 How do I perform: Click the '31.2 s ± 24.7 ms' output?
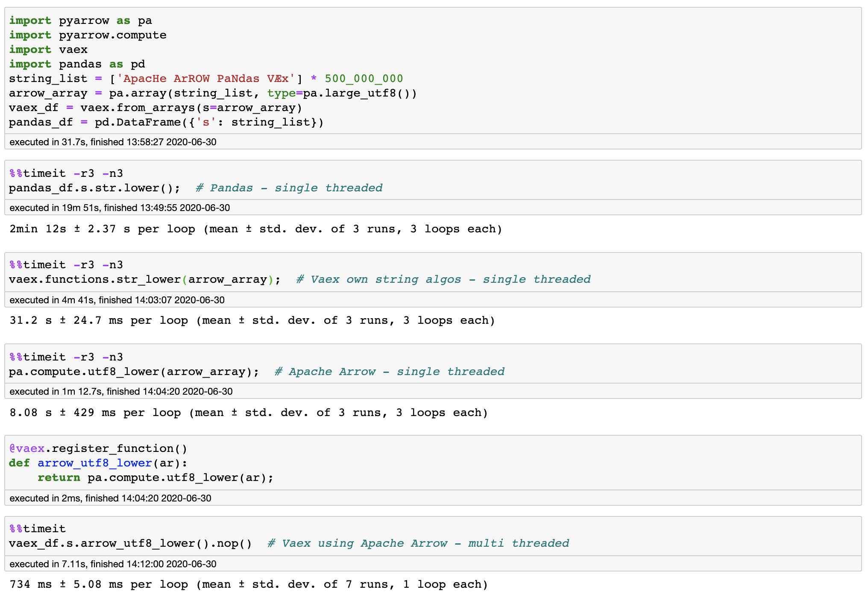point(252,320)
